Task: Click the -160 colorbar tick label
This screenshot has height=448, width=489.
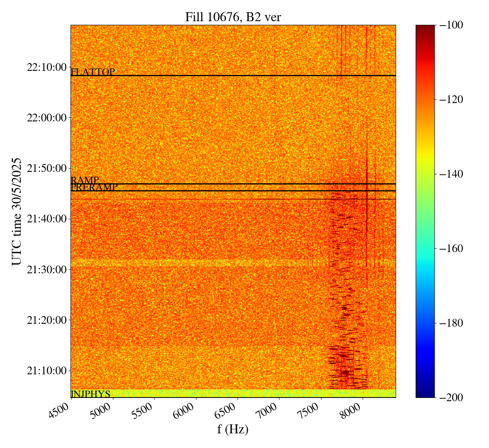Action: tap(449, 248)
